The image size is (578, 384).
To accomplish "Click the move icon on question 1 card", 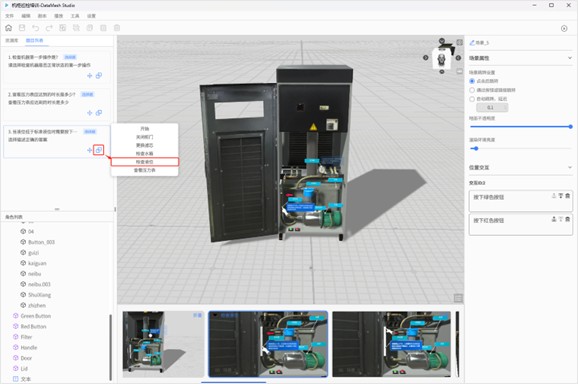I will 90,76.
